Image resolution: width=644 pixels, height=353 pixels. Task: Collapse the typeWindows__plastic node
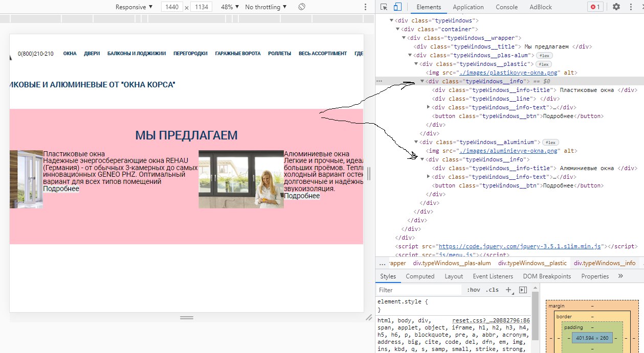pyautogui.click(x=416, y=64)
